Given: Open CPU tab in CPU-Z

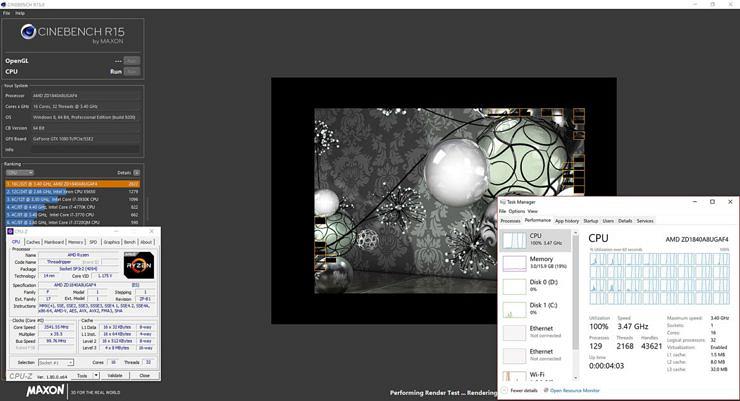Looking at the screenshot, I should click(16, 242).
